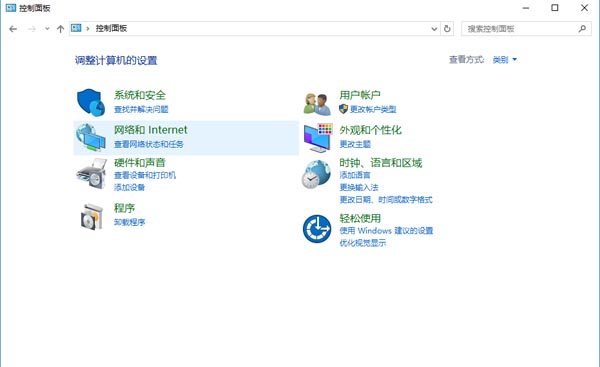The width and height of the screenshot is (600, 367).
Task: Open 时钟、语言和区域 category link
Action: pyautogui.click(x=381, y=163)
